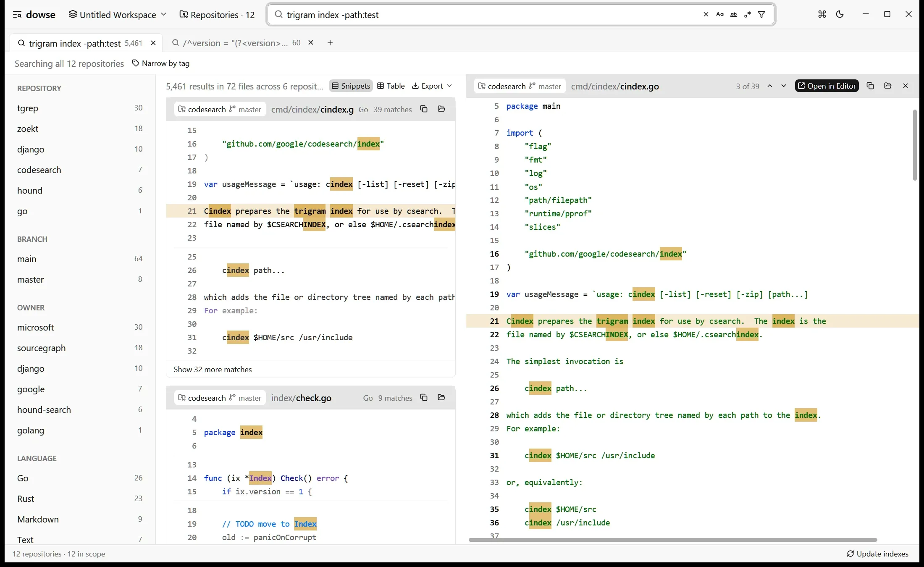Open folder for index/check.go result
Viewport: 924px width, 567px height.
[441, 398]
